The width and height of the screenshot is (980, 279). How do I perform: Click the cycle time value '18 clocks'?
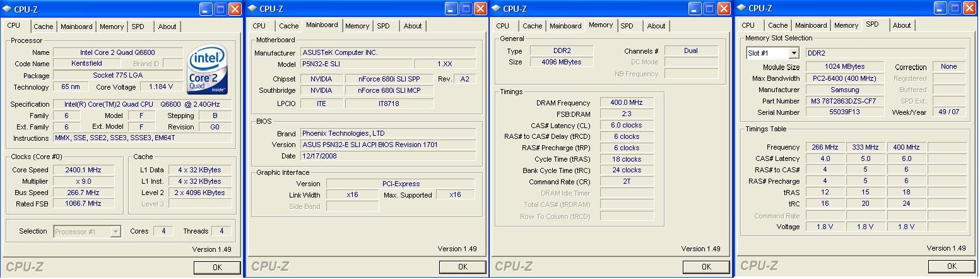coord(627,159)
